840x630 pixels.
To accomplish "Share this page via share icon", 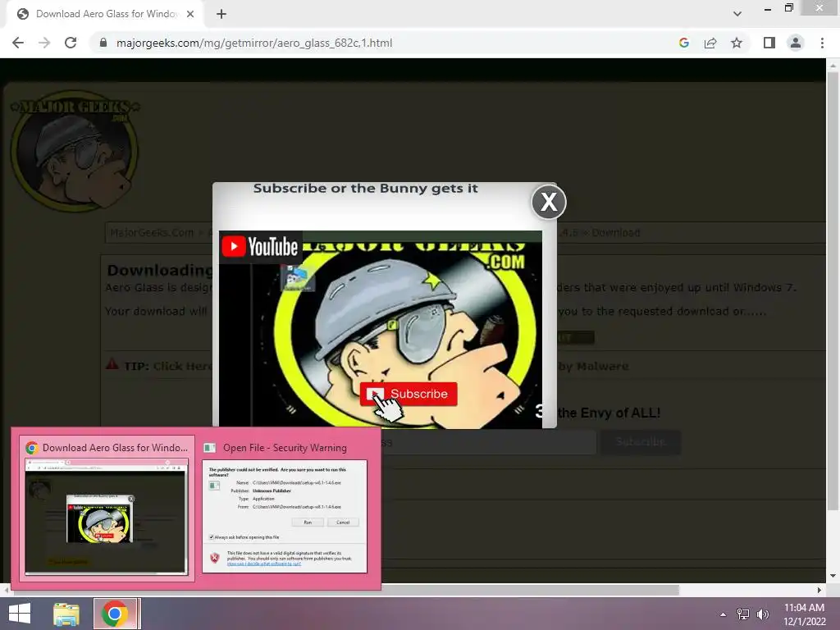I will pos(710,43).
